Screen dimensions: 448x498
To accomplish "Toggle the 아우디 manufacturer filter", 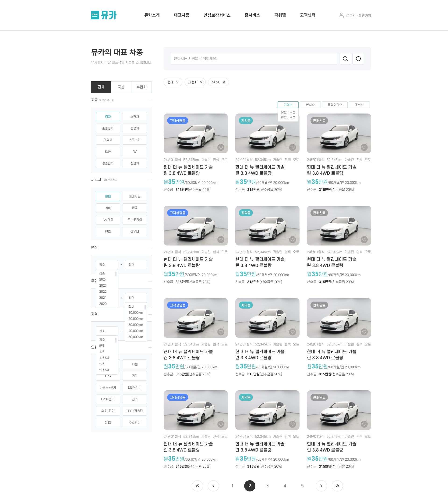I will pos(135,231).
